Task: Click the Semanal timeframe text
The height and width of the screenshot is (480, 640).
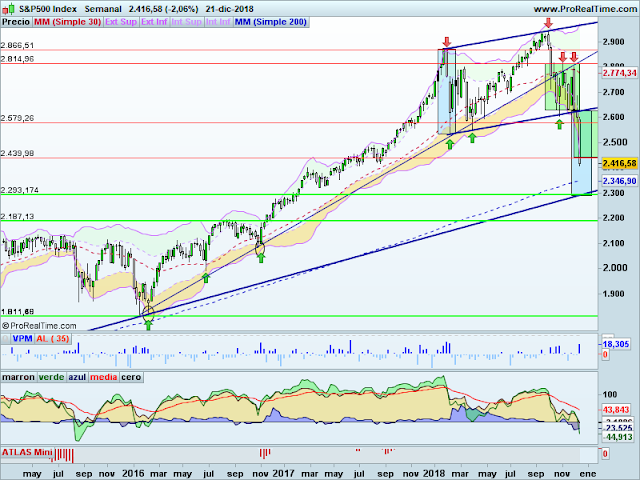Action: (103, 9)
